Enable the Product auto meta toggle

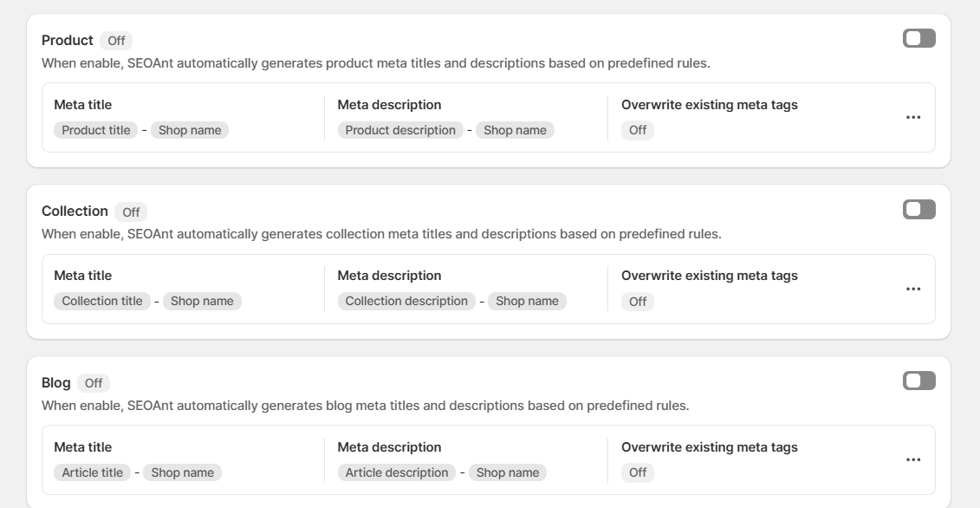tap(918, 38)
